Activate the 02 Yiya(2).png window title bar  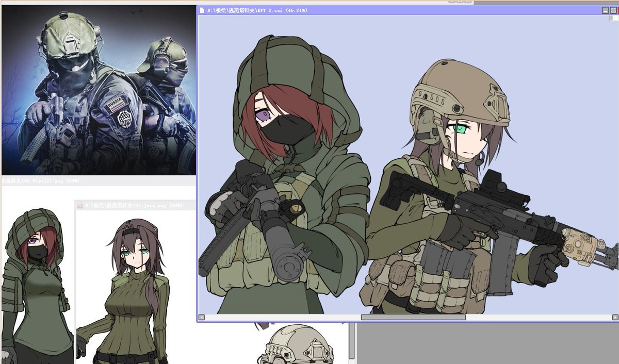pyautogui.click(x=98, y=181)
